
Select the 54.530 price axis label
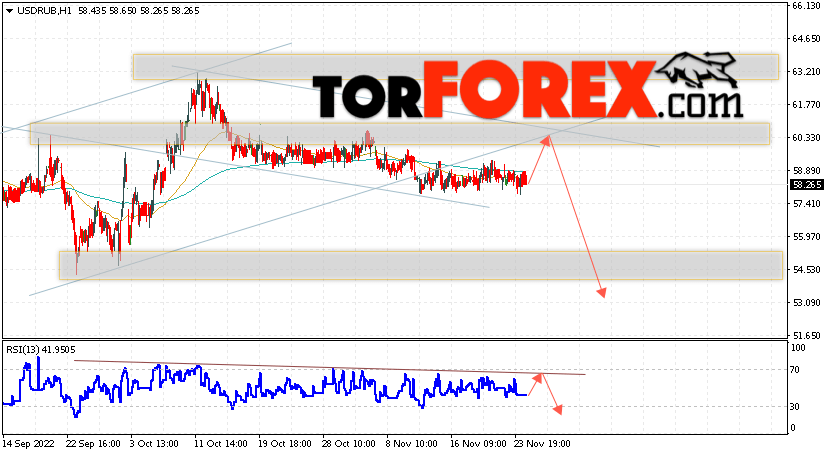coord(806,269)
